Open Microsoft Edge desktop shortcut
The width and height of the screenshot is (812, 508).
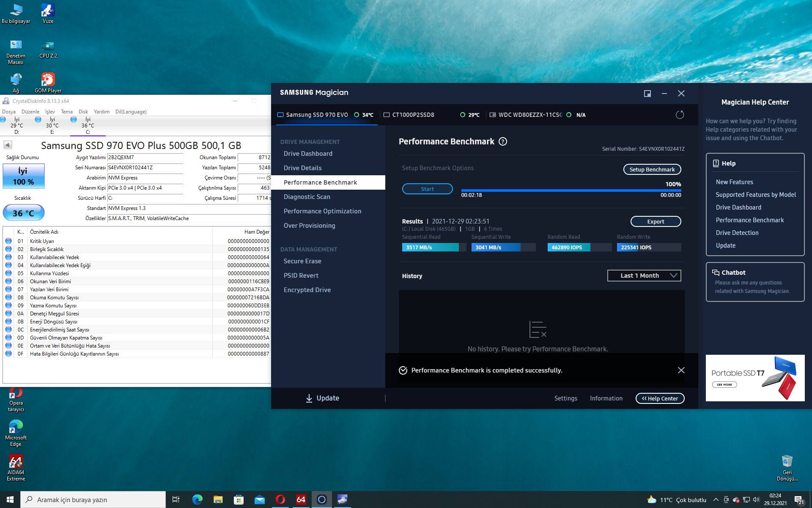pos(16,433)
